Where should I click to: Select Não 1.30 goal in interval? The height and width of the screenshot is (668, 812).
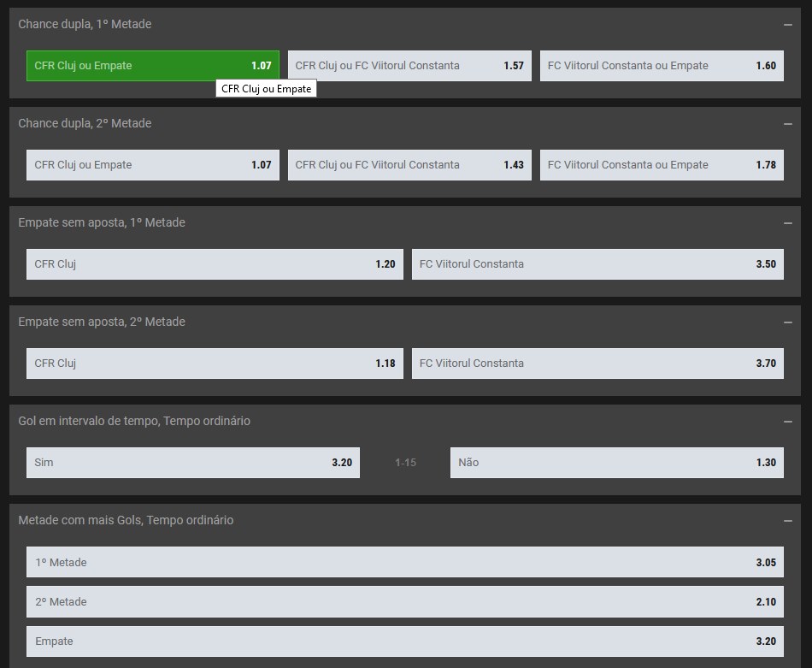coord(617,463)
